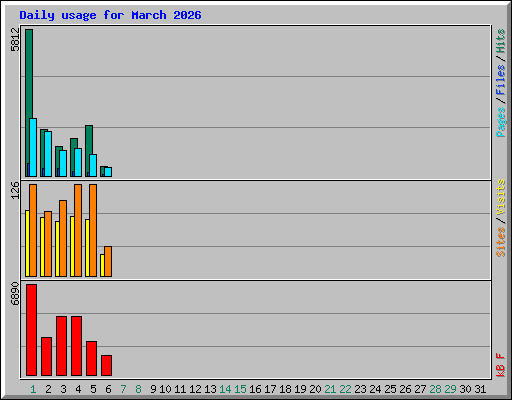Select the orange sites bar for day 5
This screenshot has width=512, height=400.
93,230
